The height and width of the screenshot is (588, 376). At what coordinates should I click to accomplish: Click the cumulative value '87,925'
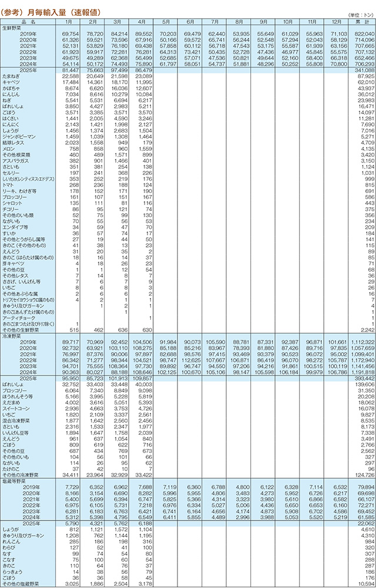[x=366, y=76]
